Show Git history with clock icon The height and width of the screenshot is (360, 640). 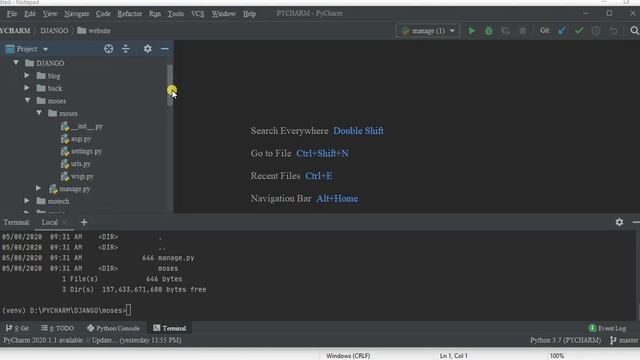tap(596, 31)
